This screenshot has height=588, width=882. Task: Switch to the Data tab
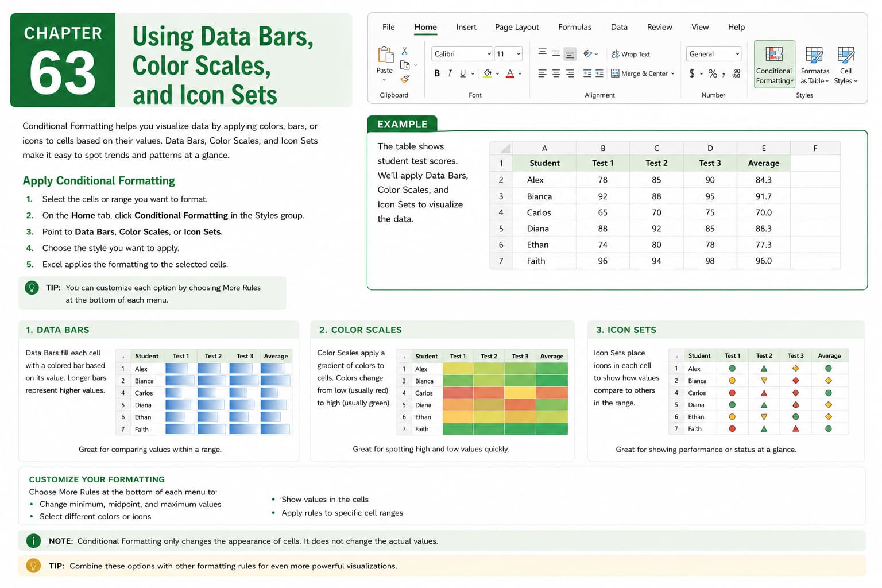[x=619, y=27]
